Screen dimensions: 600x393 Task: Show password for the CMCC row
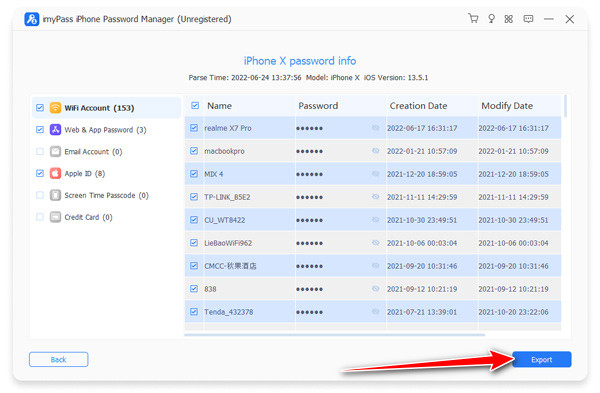[375, 266]
